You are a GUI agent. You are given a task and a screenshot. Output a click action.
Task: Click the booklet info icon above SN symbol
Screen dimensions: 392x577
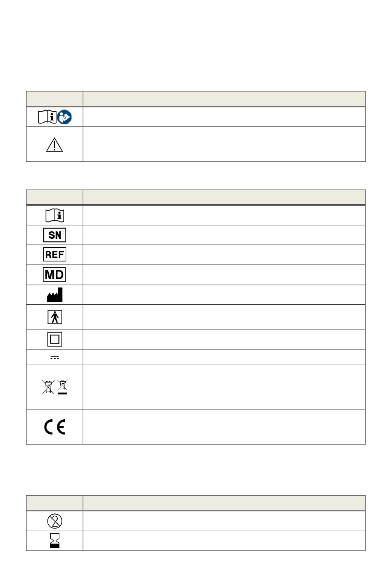point(54,215)
